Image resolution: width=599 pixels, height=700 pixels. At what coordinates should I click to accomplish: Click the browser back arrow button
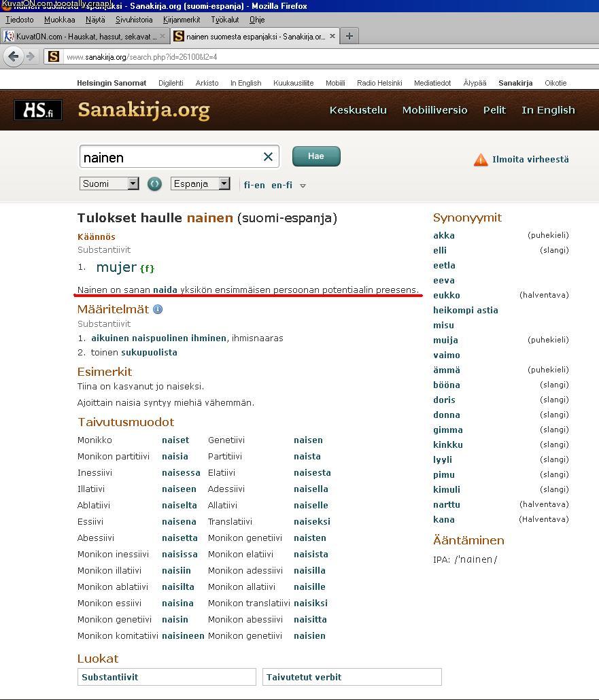pyautogui.click(x=13, y=56)
